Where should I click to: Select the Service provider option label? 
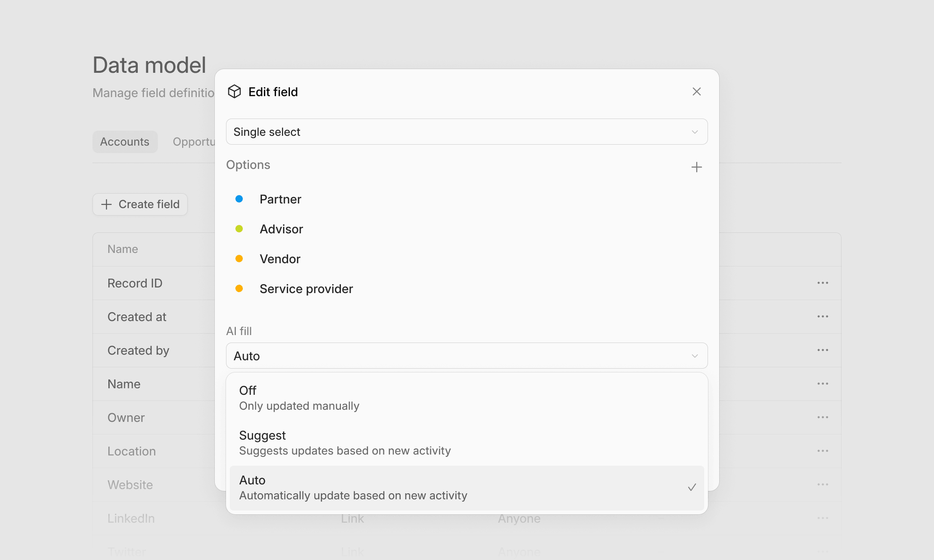[x=306, y=288]
